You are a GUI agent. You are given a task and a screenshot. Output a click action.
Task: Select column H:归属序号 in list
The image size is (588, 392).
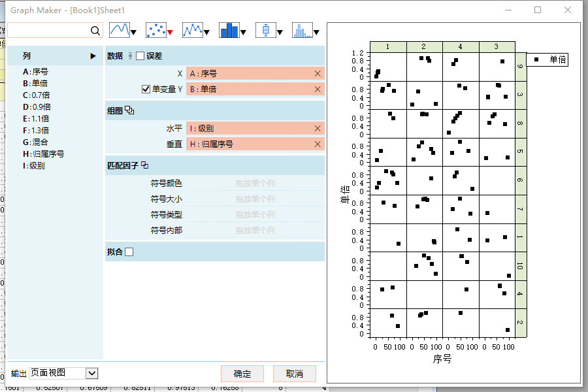tap(44, 154)
